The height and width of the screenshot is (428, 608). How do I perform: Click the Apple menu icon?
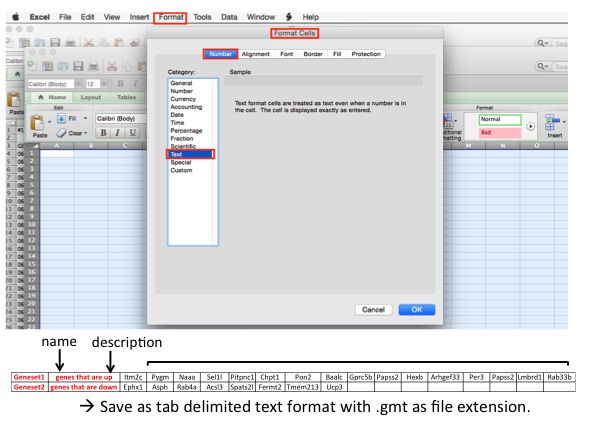coord(16,17)
